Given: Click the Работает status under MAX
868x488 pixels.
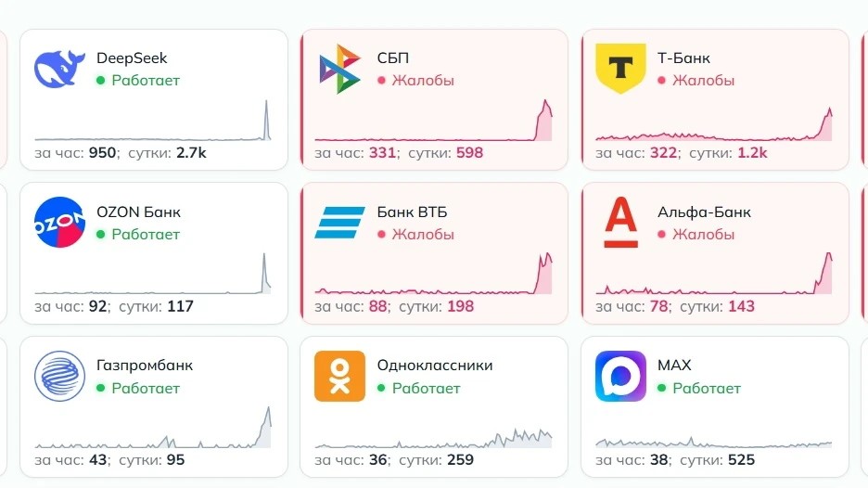Looking at the screenshot, I should coord(706,388).
